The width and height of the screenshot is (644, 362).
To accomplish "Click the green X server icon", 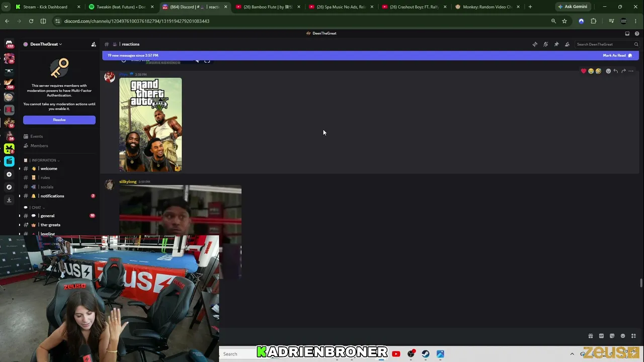I will pyautogui.click(x=9, y=148).
